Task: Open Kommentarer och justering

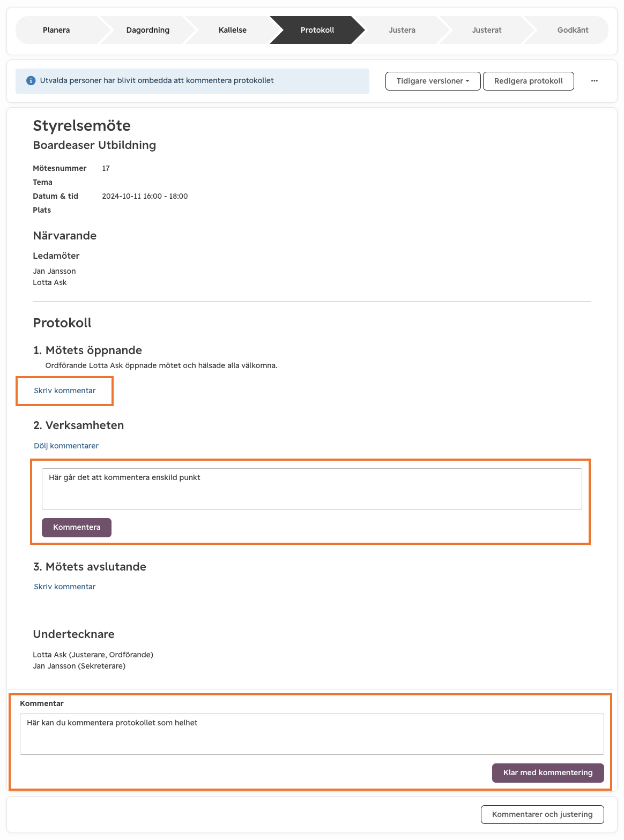Action: click(543, 814)
